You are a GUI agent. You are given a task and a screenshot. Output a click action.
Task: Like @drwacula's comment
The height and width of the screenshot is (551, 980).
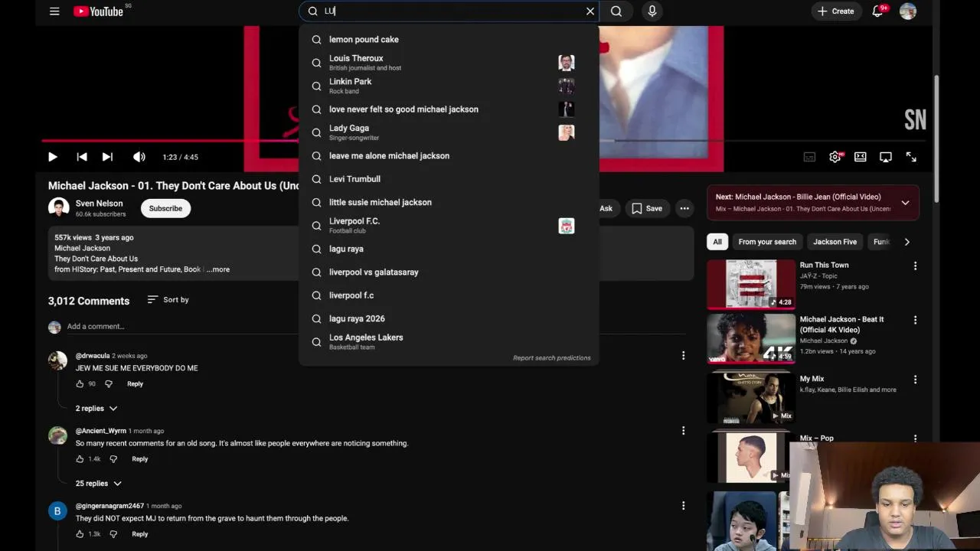point(80,384)
